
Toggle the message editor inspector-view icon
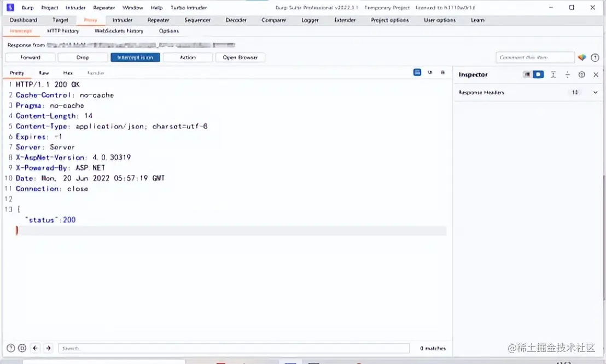click(x=417, y=72)
